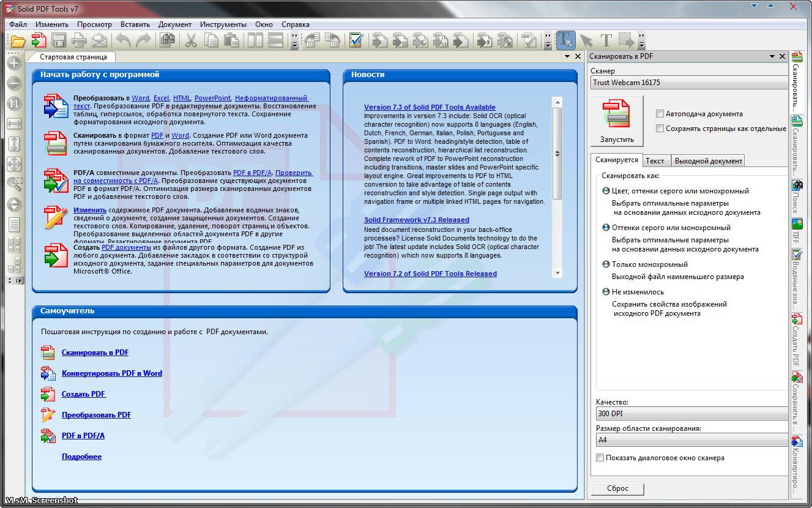Select the highlighted blue selection cursor tool

[565, 40]
